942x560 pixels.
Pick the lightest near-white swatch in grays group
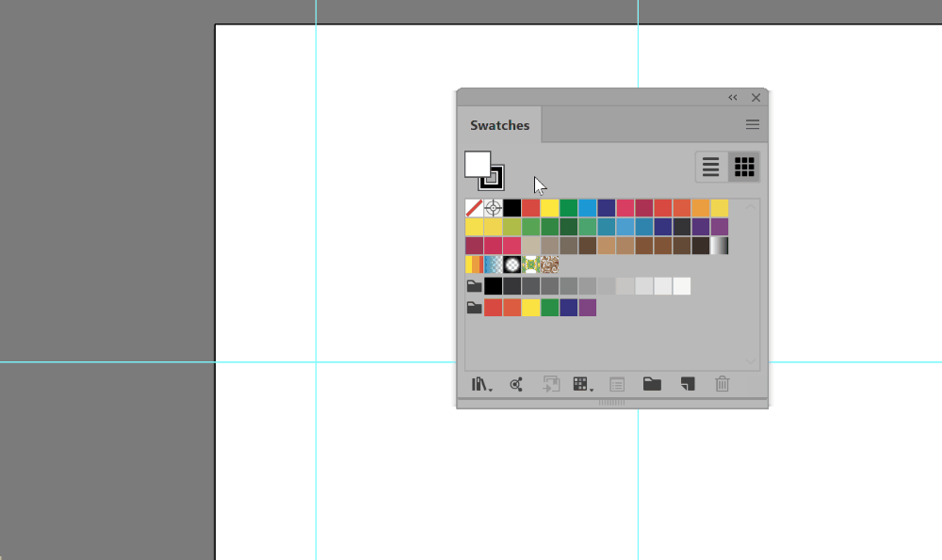tap(682, 286)
